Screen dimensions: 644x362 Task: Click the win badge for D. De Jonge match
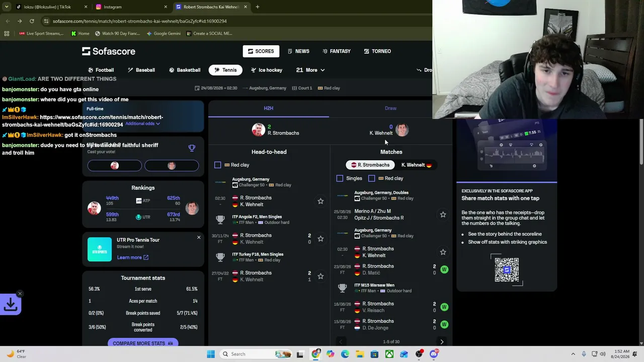click(444, 324)
